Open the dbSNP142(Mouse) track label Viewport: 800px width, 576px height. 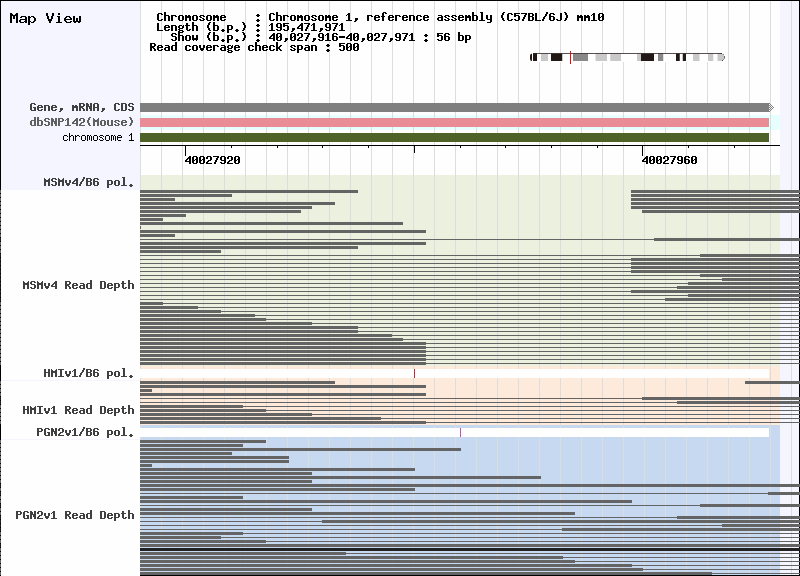click(x=82, y=122)
